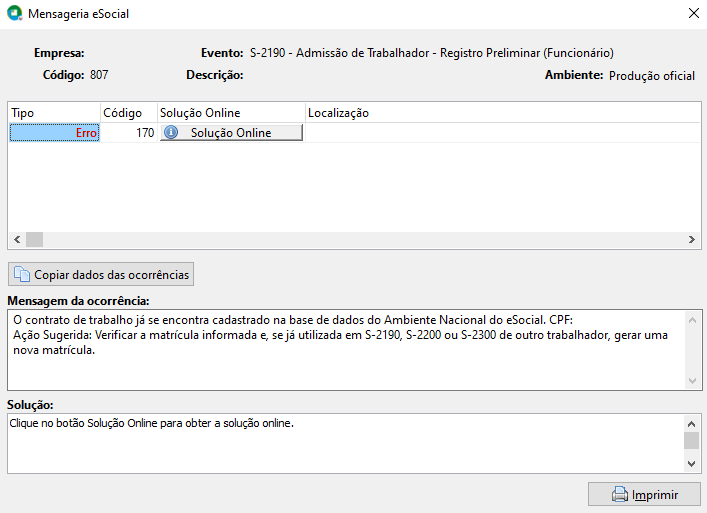Click the Mensagem da ocorrência scroll up arrow
The height and width of the screenshot is (513, 707).
click(x=693, y=320)
